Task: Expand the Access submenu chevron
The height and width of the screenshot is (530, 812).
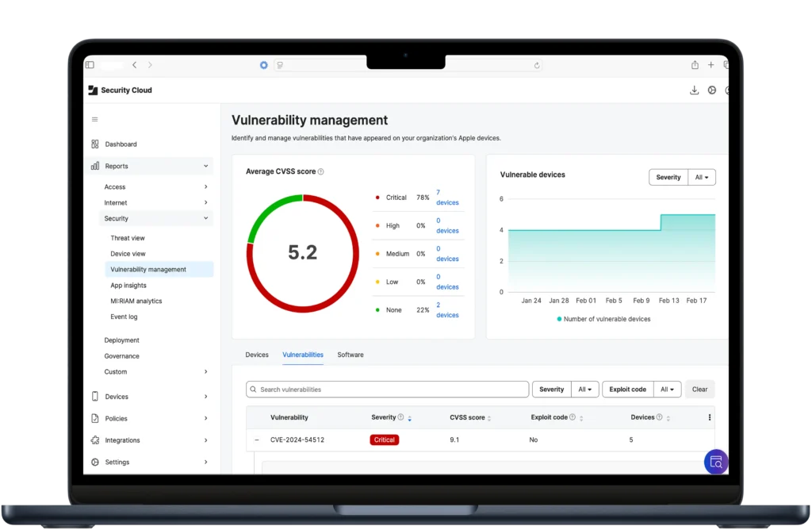Action: point(205,187)
